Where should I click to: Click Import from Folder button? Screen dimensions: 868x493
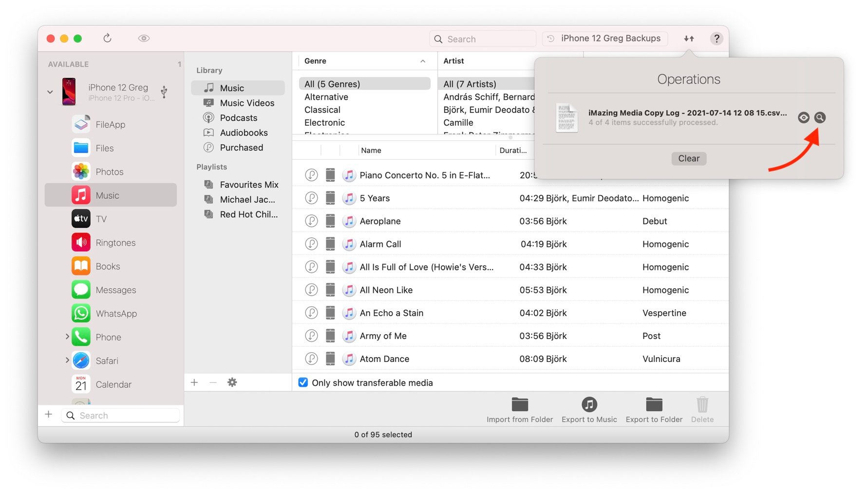520,410
